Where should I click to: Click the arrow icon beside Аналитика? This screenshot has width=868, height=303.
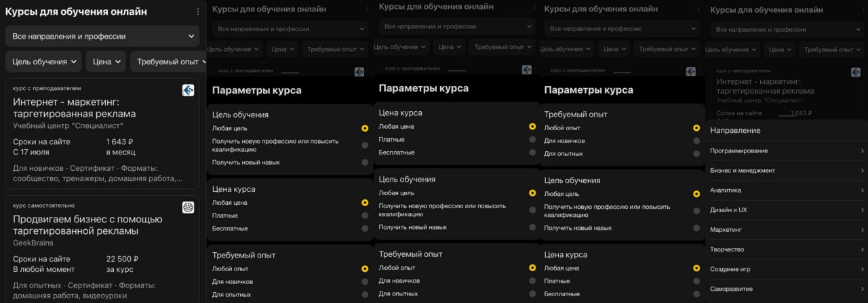862,190
